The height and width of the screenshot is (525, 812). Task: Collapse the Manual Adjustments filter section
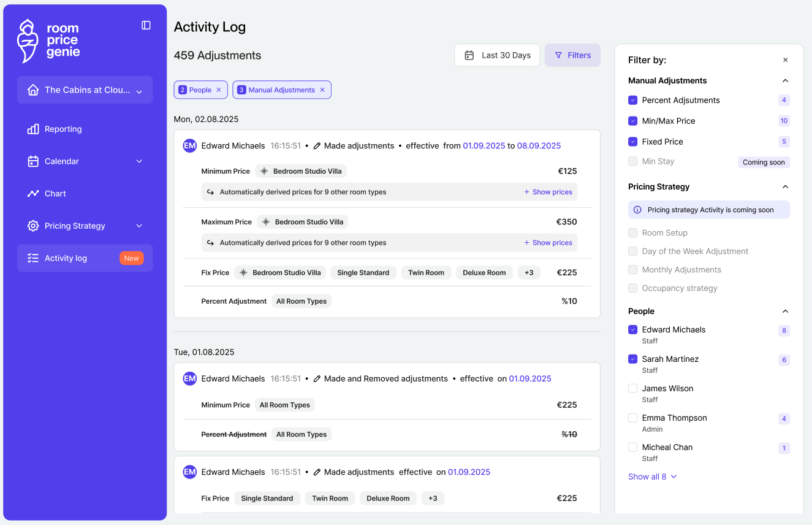[x=785, y=81]
